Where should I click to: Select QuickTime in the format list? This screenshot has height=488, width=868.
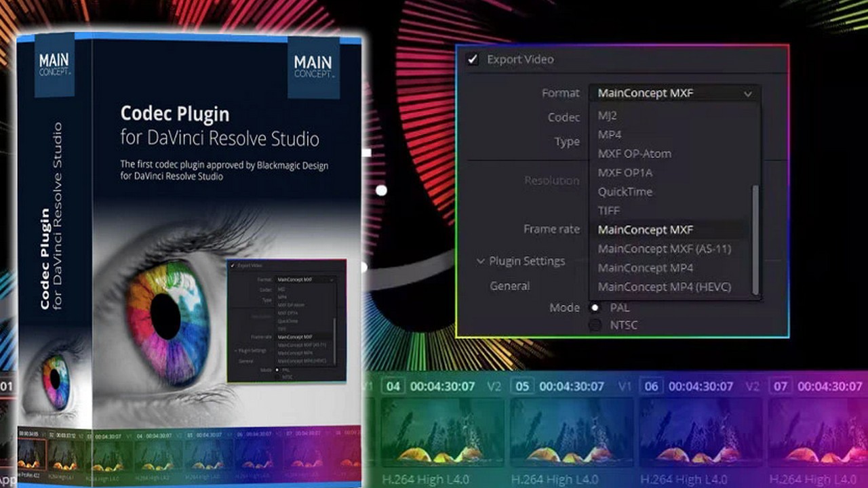coord(625,192)
